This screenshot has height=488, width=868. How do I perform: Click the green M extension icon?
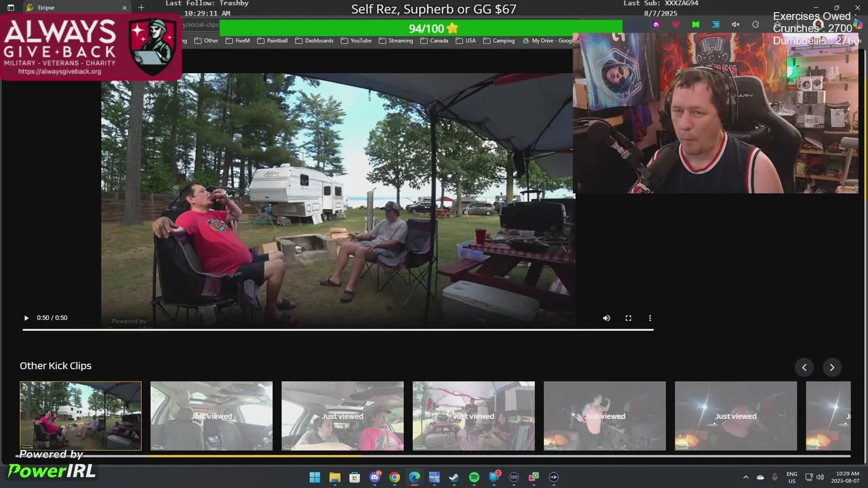pyautogui.click(x=696, y=24)
